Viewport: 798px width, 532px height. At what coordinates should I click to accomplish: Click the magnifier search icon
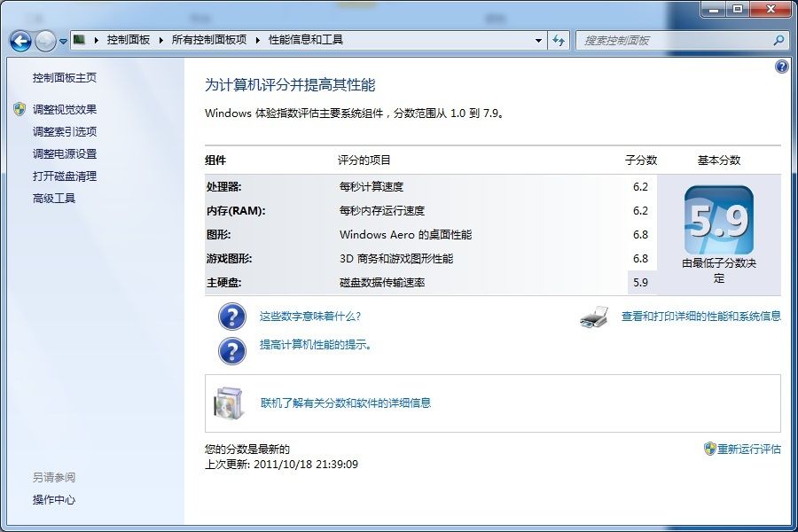pos(778,40)
